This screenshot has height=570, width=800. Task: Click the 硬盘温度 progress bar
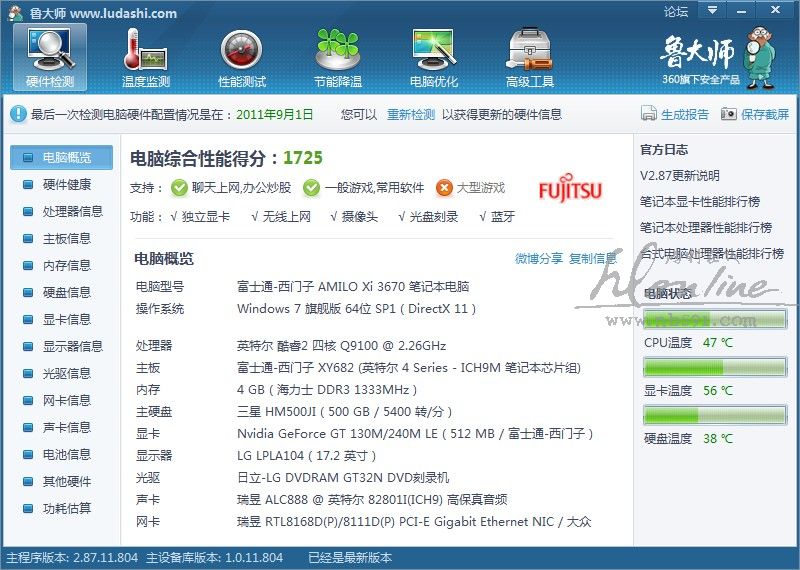(x=715, y=415)
